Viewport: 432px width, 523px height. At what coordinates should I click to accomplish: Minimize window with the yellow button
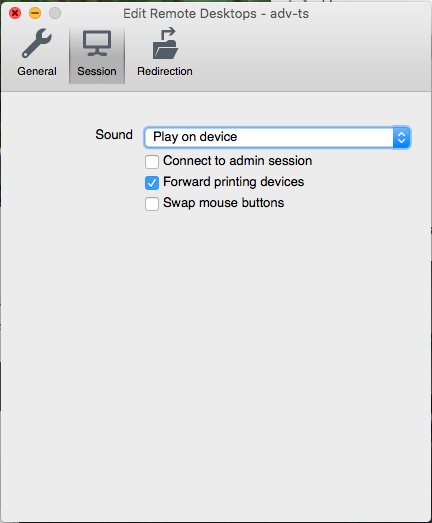tap(35, 13)
